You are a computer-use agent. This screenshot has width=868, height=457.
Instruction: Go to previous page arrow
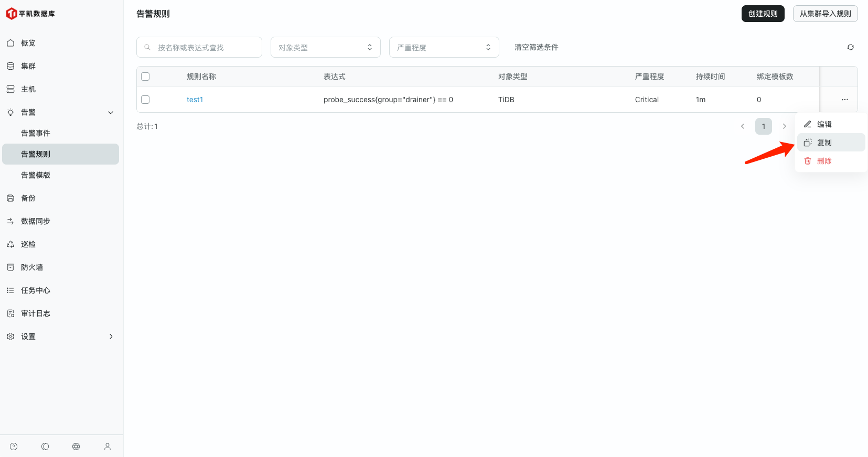742,126
